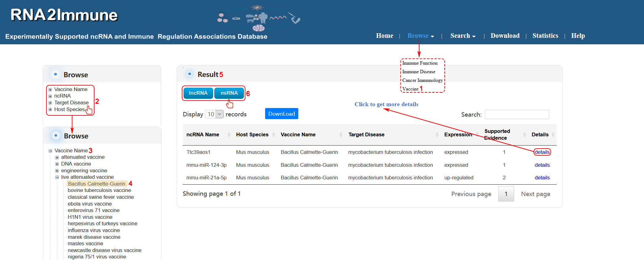Viewport: 644px width, 260px height.
Task: Open the Display records count dropdown
Action: [214, 114]
